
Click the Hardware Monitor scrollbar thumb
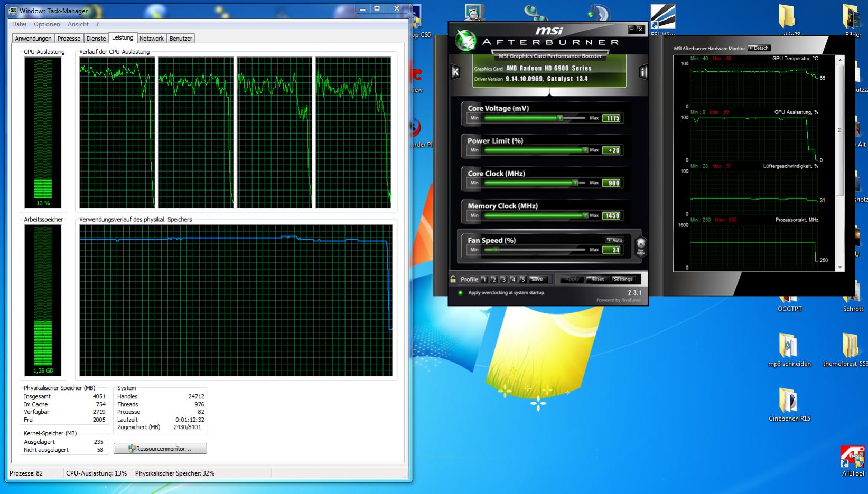(x=839, y=130)
